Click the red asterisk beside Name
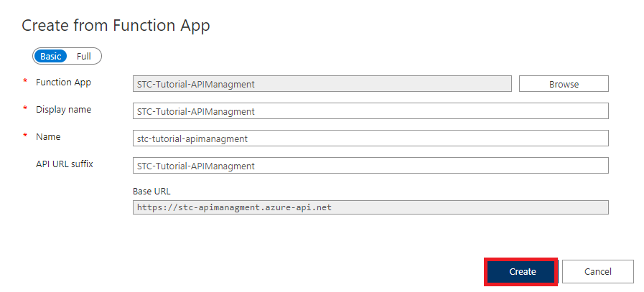This screenshot has width=644, height=292. pos(26,137)
